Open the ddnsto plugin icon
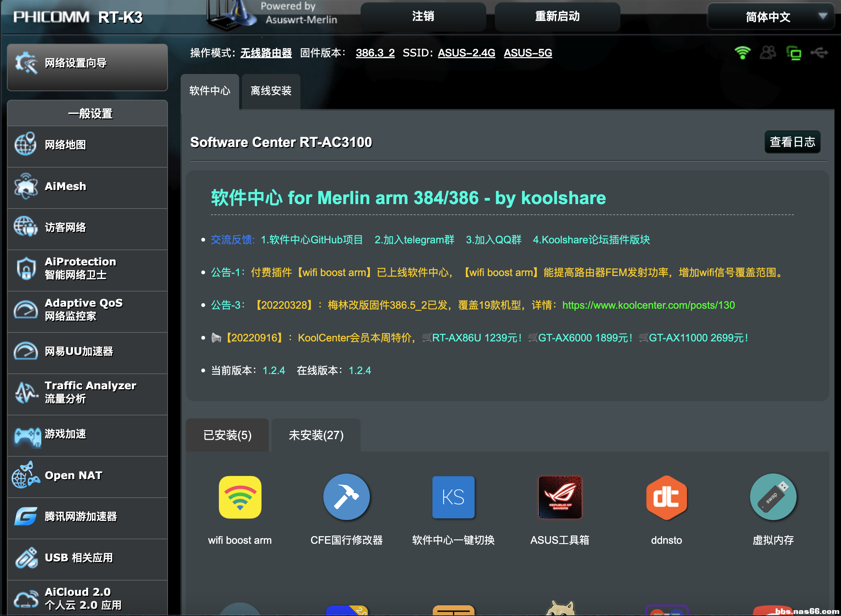Screen dimensions: 841x616 pos(667,497)
